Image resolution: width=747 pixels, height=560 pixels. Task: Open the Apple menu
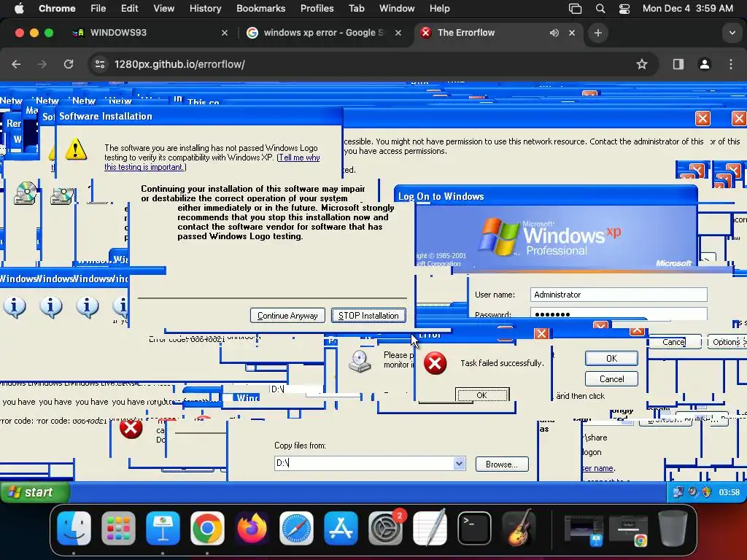coord(19,8)
